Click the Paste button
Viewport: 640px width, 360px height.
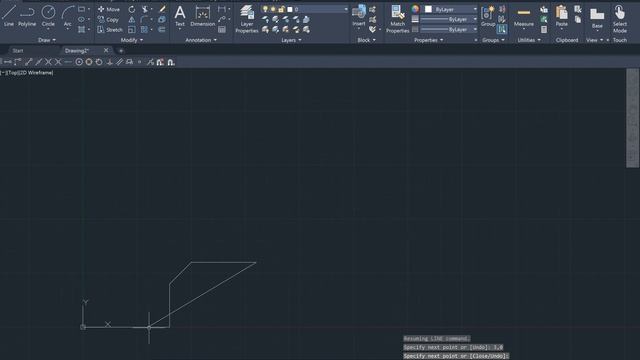click(562, 16)
